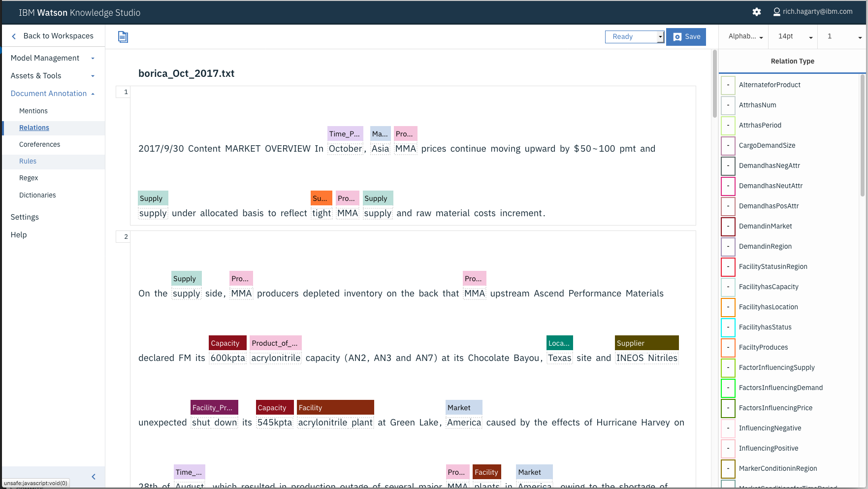Select the Capacity tag above 545kpta
Image resolution: width=868 pixels, height=489 pixels.
[275, 408]
